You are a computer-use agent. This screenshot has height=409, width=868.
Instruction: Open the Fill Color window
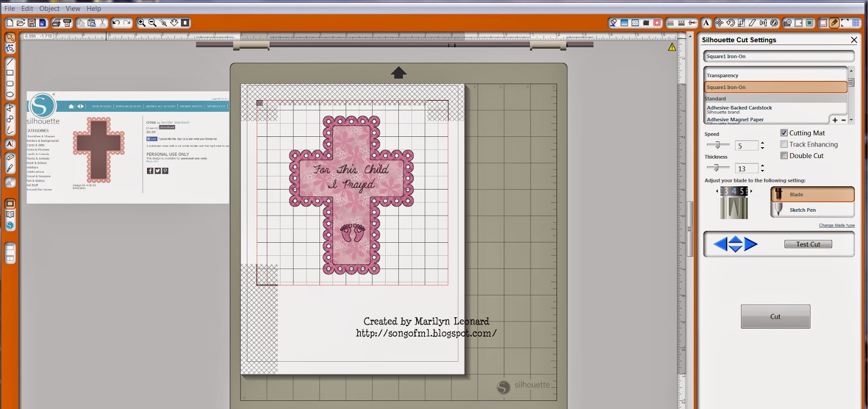[x=613, y=23]
